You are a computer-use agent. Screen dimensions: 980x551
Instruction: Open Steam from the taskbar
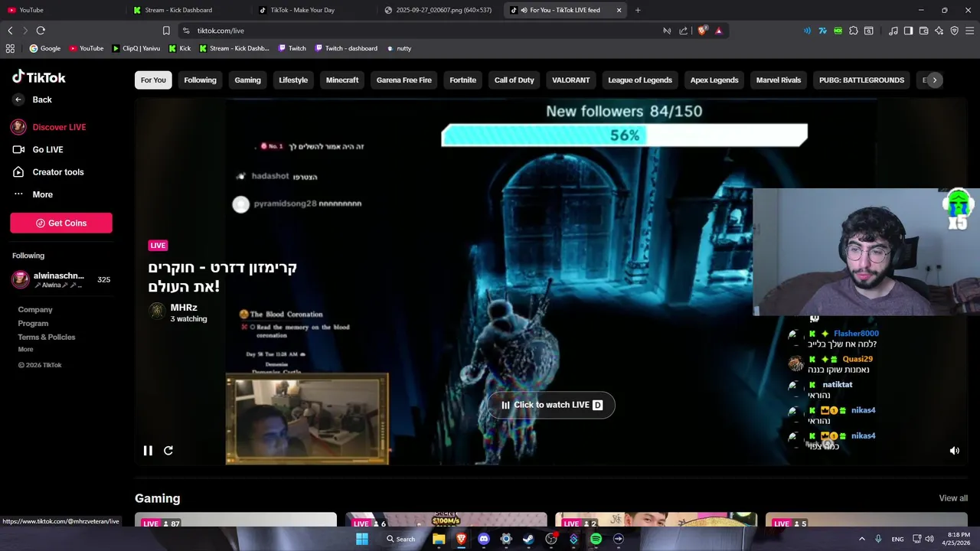(x=528, y=539)
